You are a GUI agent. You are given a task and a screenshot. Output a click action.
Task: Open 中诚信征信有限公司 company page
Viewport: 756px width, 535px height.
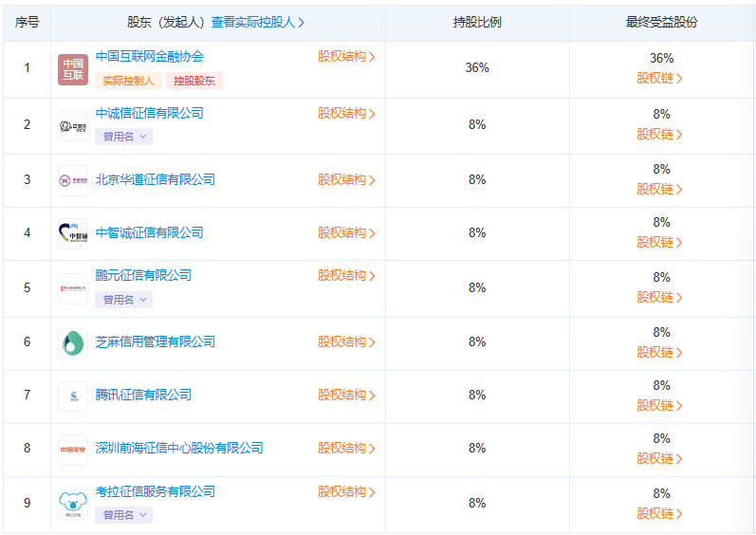150,113
